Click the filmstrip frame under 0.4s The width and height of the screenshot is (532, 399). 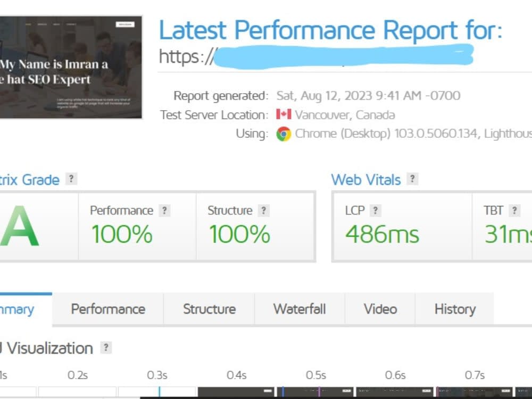[x=236, y=392]
